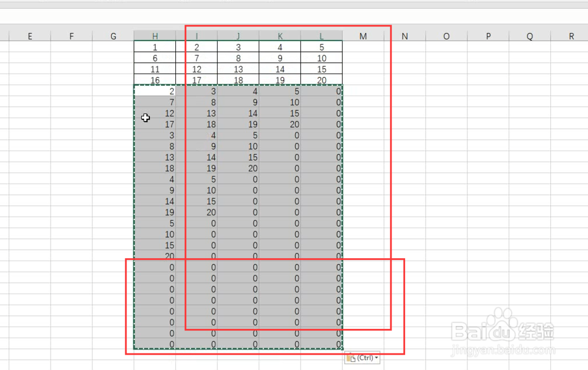Click the column L header
The image size is (588, 370).
point(322,36)
